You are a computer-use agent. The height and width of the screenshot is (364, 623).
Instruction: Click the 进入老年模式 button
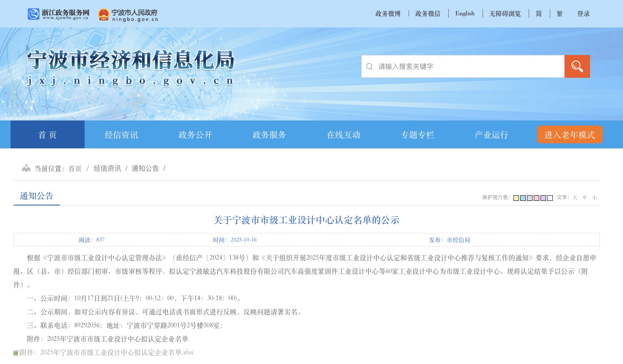point(569,134)
